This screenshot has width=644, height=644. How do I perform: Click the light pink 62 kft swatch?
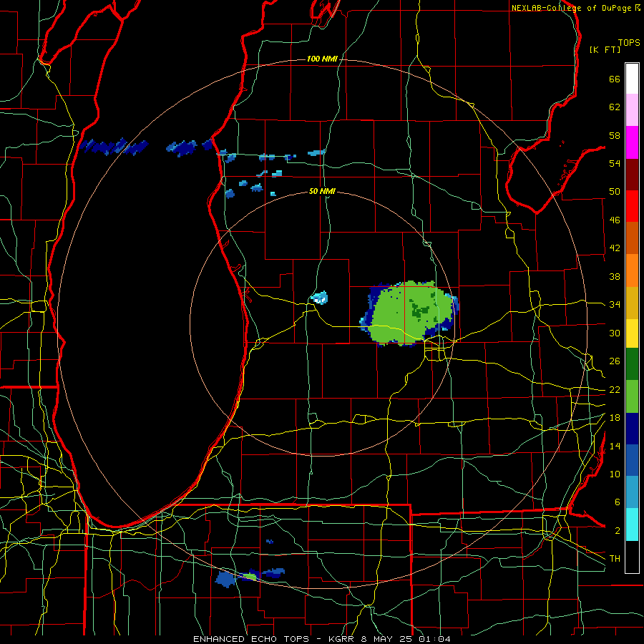[632, 109]
